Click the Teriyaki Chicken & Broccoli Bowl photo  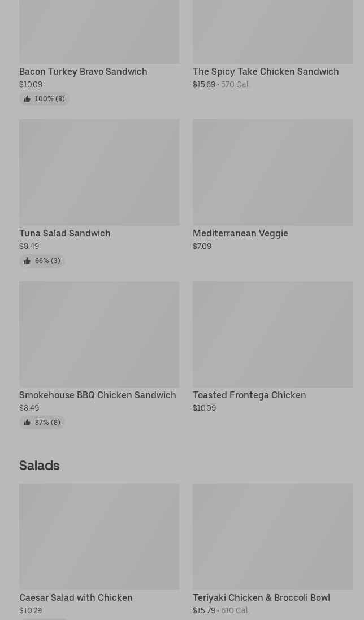(272, 536)
